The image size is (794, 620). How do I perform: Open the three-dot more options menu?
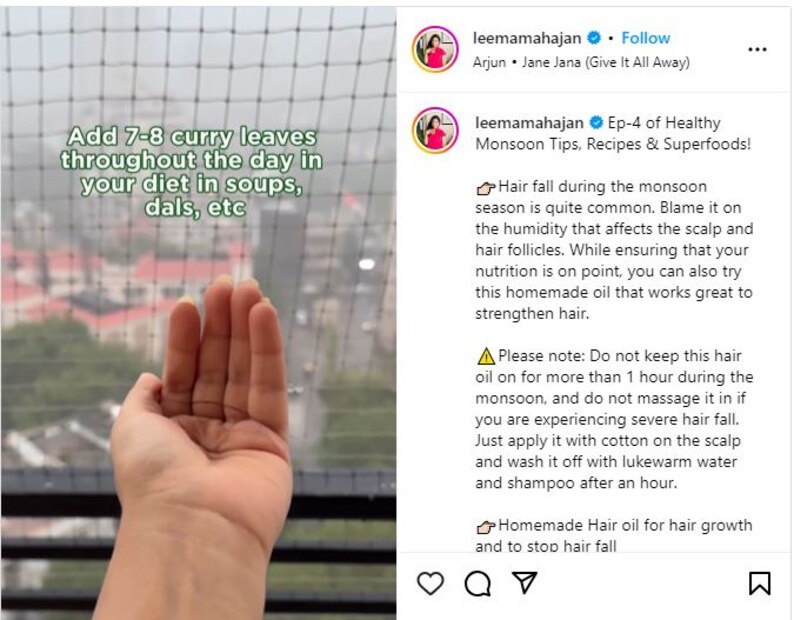(757, 49)
